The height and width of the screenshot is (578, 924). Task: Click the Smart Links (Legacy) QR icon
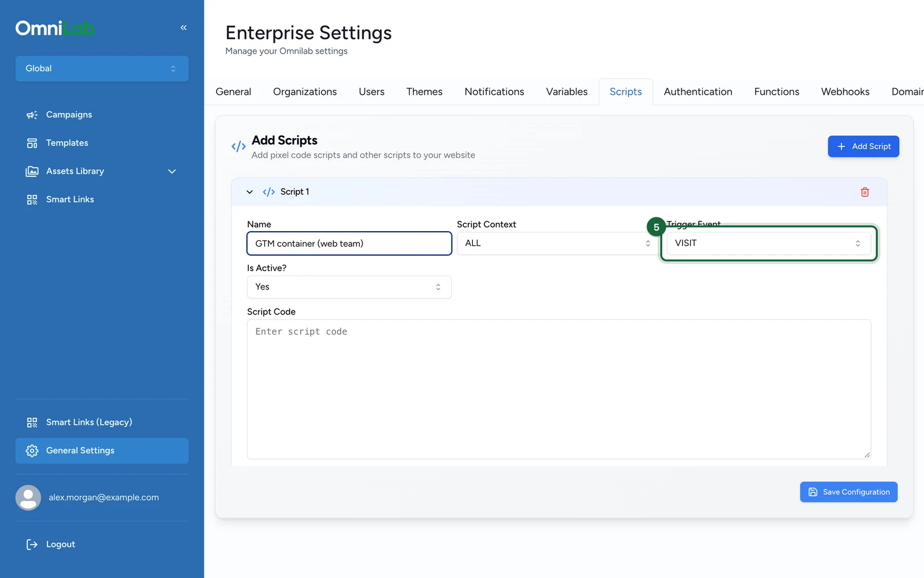coord(32,423)
